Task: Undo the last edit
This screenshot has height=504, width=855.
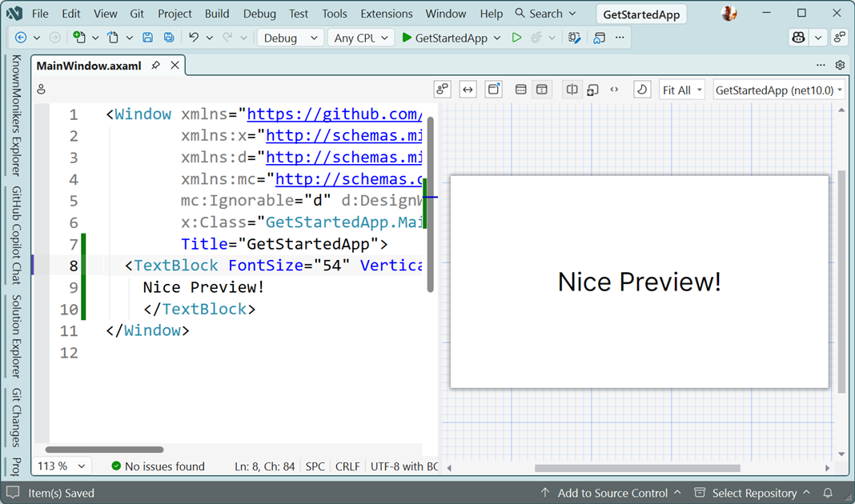Action: coord(194,38)
